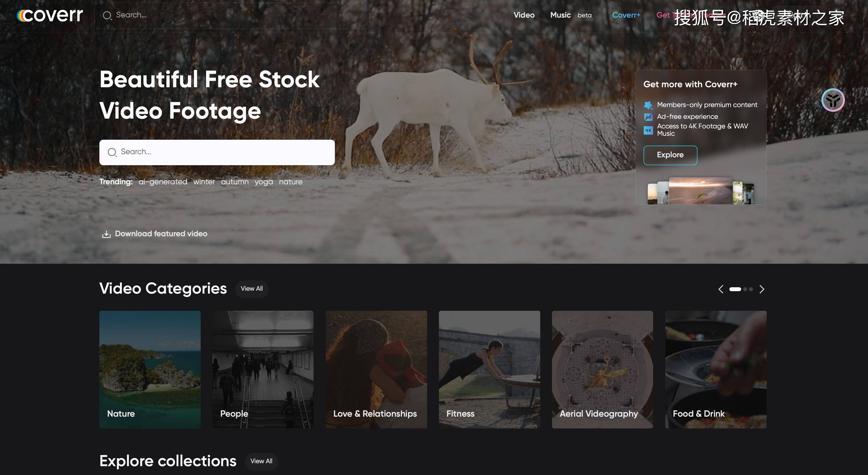Open the Video menu in navbar

coord(524,15)
